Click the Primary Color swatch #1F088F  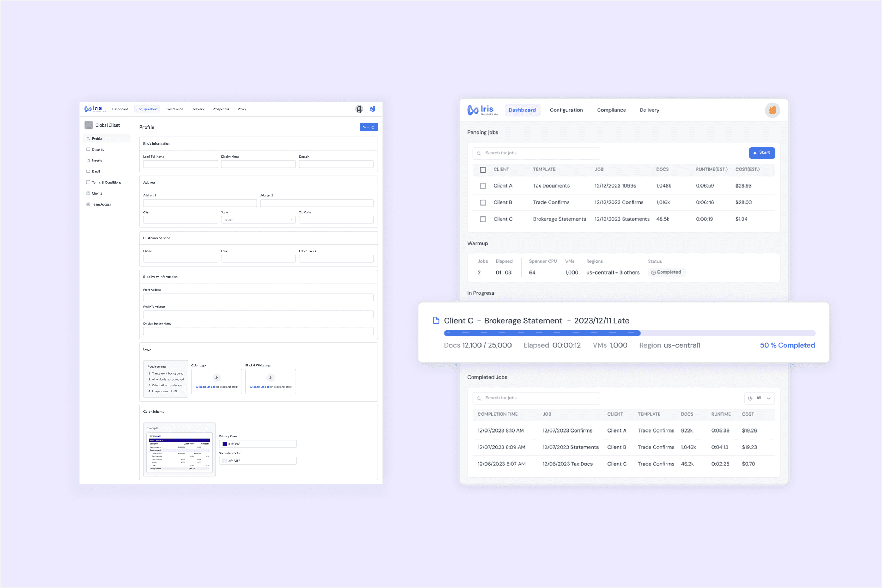pyautogui.click(x=225, y=444)
